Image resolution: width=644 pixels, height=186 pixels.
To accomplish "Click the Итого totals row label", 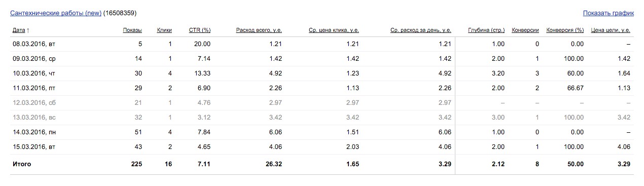I will [x=22, y=164].
